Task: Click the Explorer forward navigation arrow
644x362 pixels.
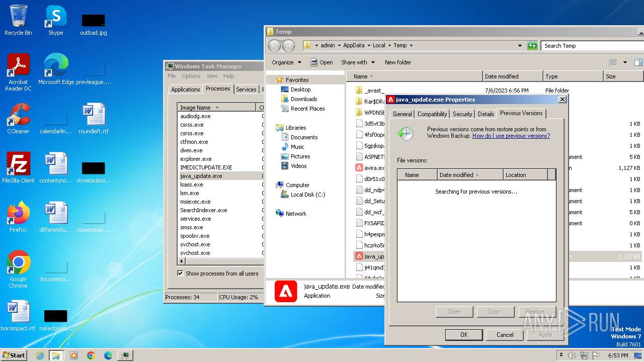Action: pos(288,46)
